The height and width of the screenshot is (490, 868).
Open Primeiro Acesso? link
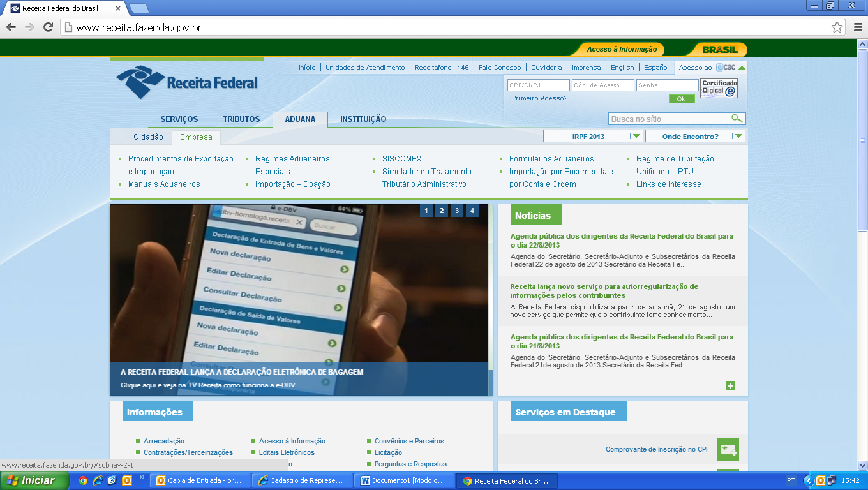(539, 98)
